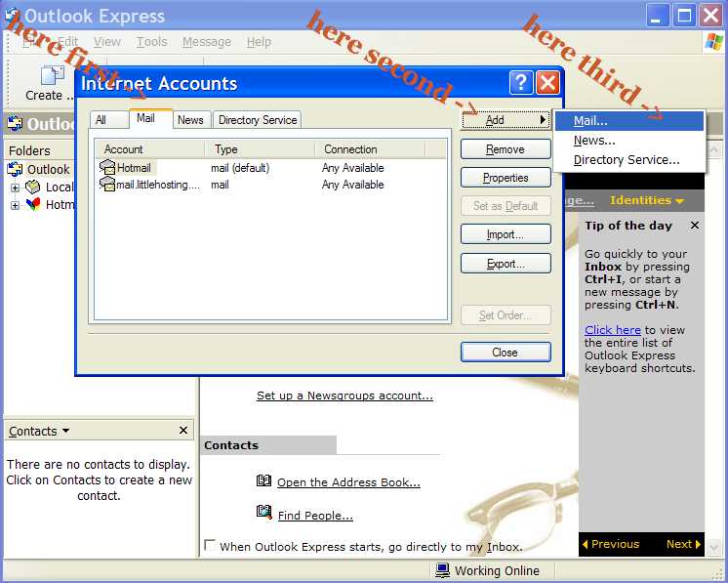Close the Contacts pane

[183, 431]
